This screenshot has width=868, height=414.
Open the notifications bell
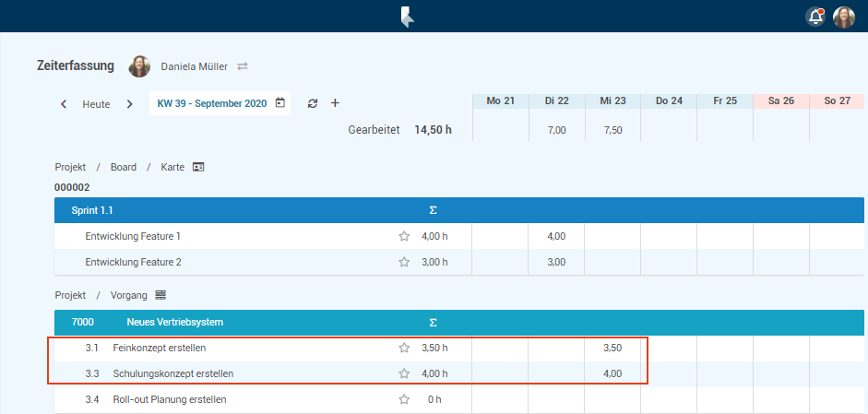coord(815,18)
